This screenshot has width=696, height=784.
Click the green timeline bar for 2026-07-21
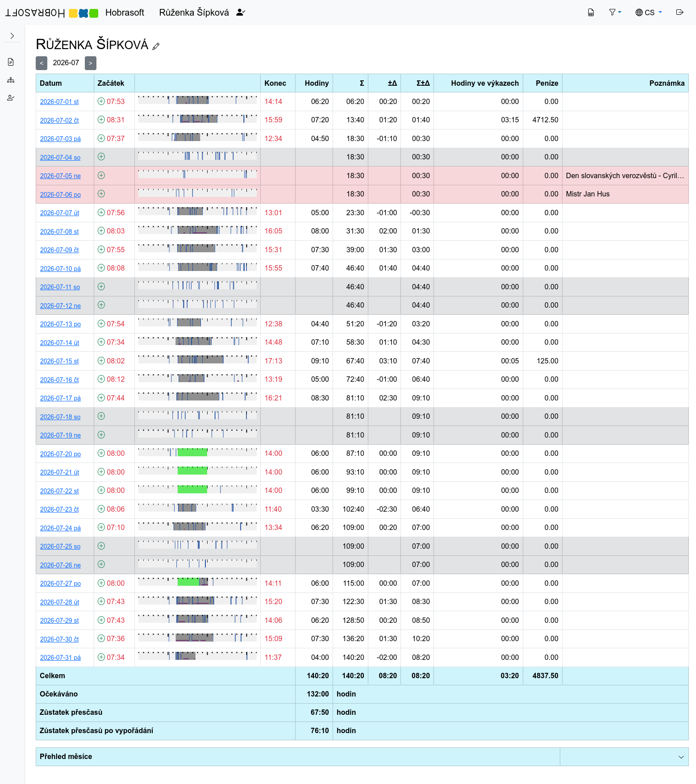pyautogui.click(x=192, y=471)
